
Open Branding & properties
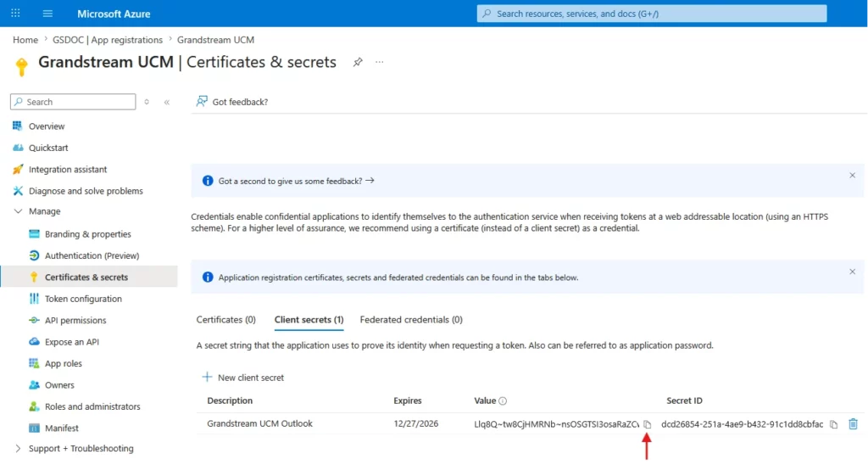pos(88,234)
